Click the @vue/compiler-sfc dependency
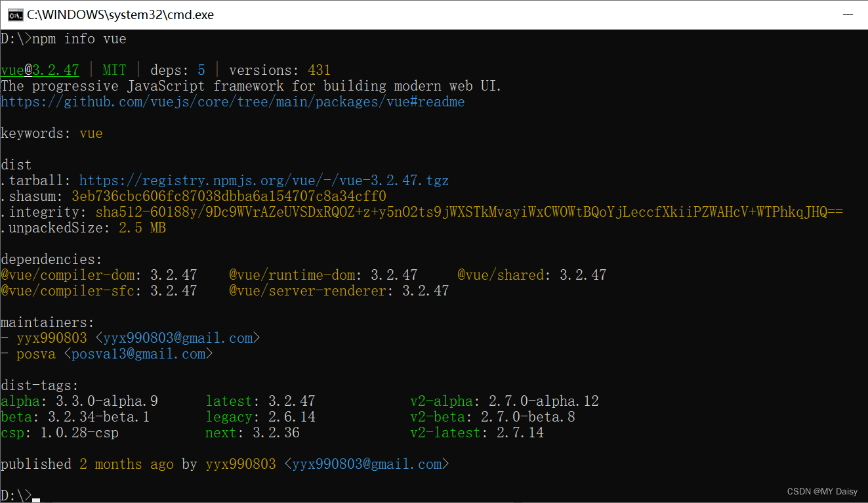 (99, 291)
